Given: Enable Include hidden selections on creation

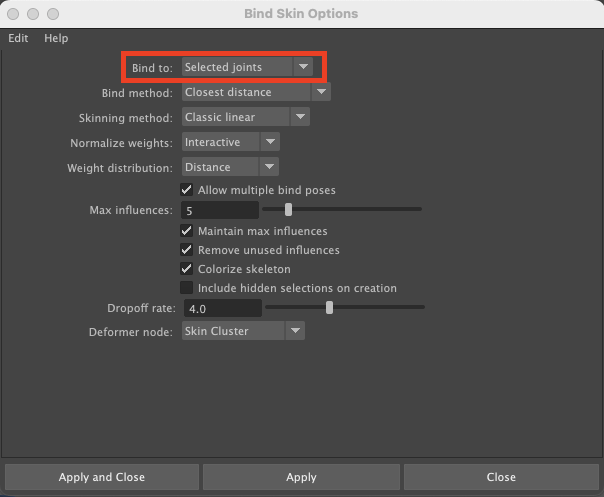Looking at the screenshot, I should pos(187,288).
